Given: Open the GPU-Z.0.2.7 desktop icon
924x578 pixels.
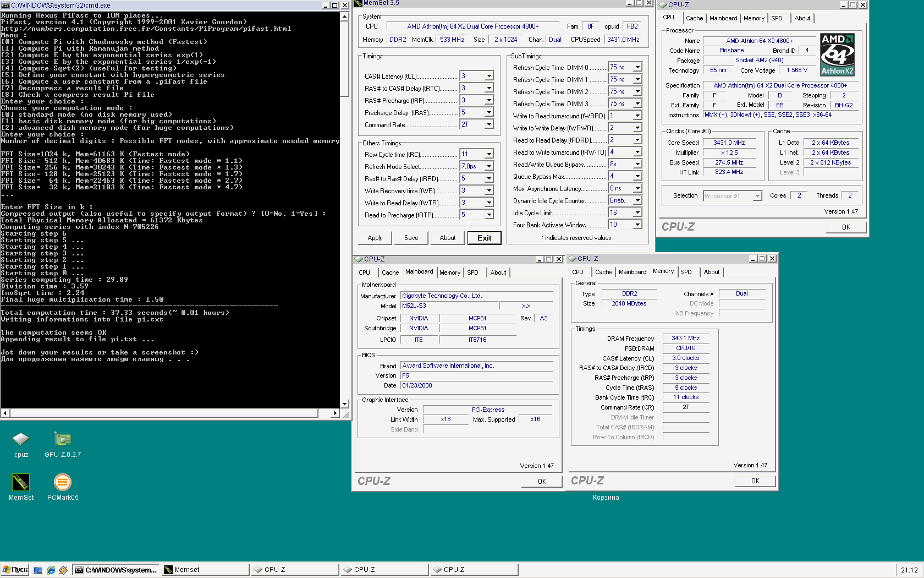Looking at the screenshot, I should [x=63, y=439].
